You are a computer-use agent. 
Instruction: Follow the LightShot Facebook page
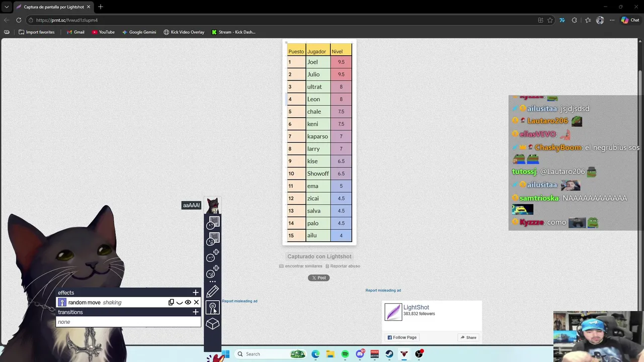402,337
